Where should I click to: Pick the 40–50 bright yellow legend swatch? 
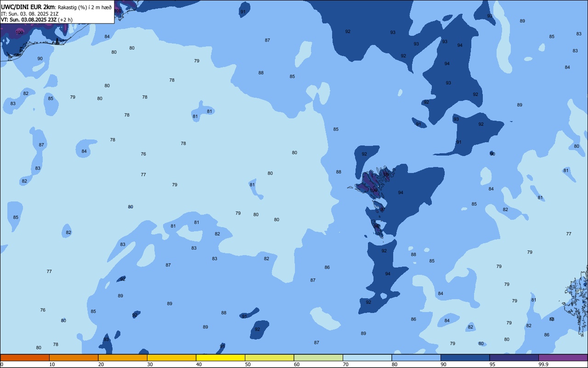click(x=220, y=357)
